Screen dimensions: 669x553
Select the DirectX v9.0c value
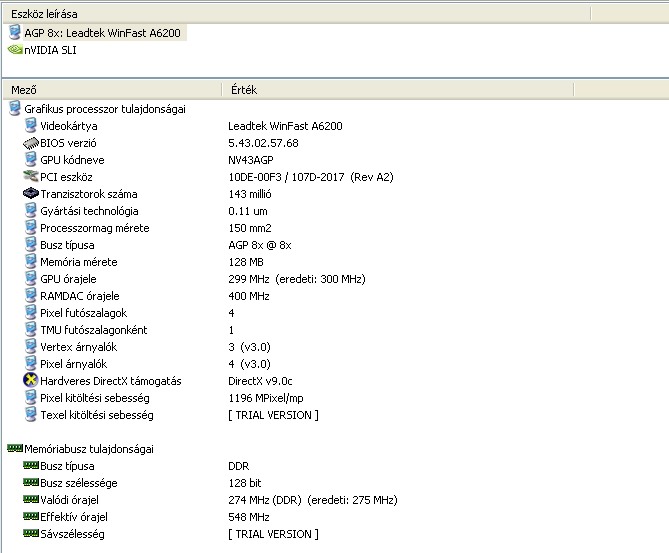click(x=260, y=381)
